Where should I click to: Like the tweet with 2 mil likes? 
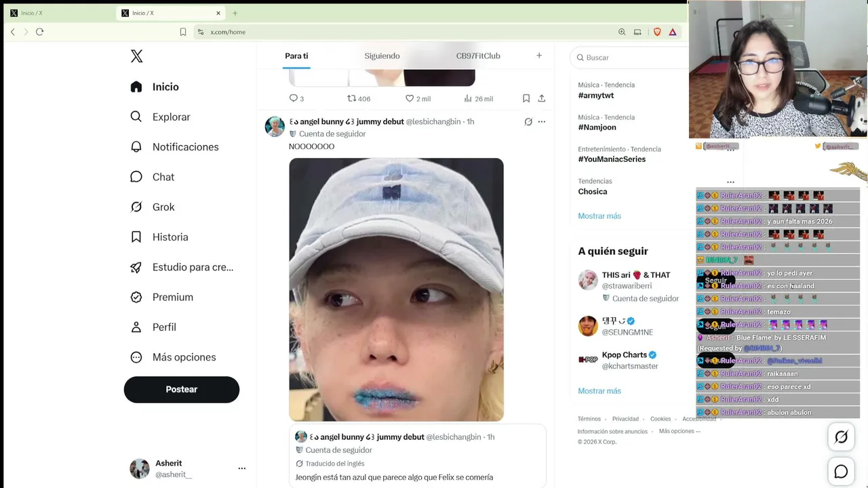pos(418,98)
